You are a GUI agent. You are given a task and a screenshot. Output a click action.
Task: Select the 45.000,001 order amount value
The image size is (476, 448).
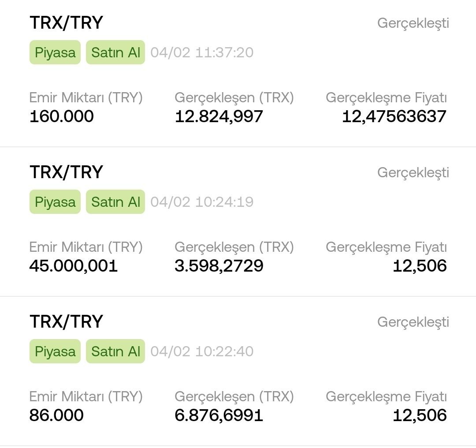click(74, 266)
